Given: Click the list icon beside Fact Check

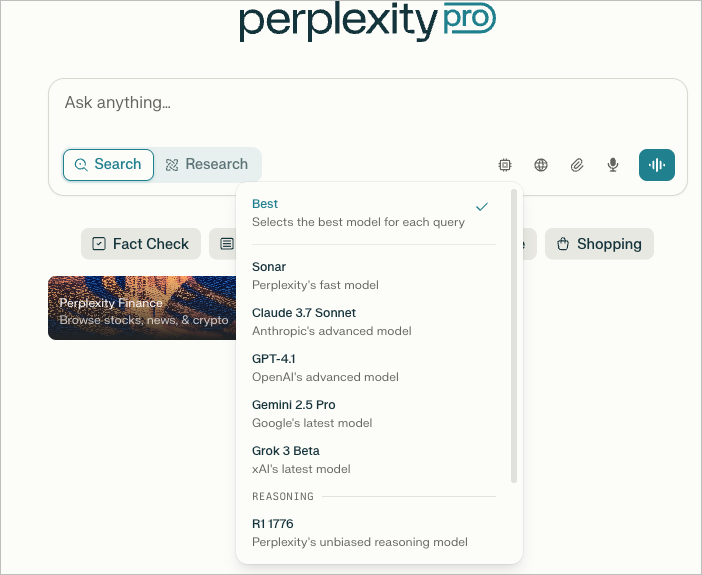Looking at the screenshot, I should point(227,244).
